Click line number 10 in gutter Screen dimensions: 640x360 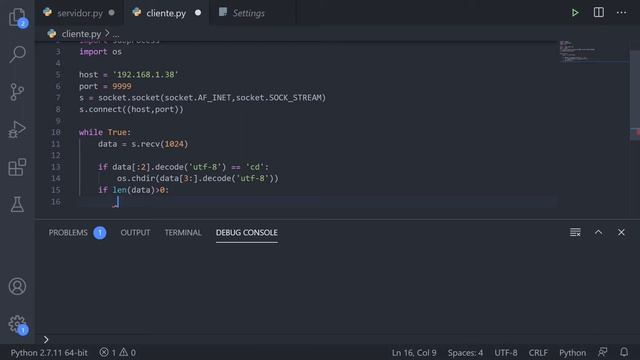56,132
